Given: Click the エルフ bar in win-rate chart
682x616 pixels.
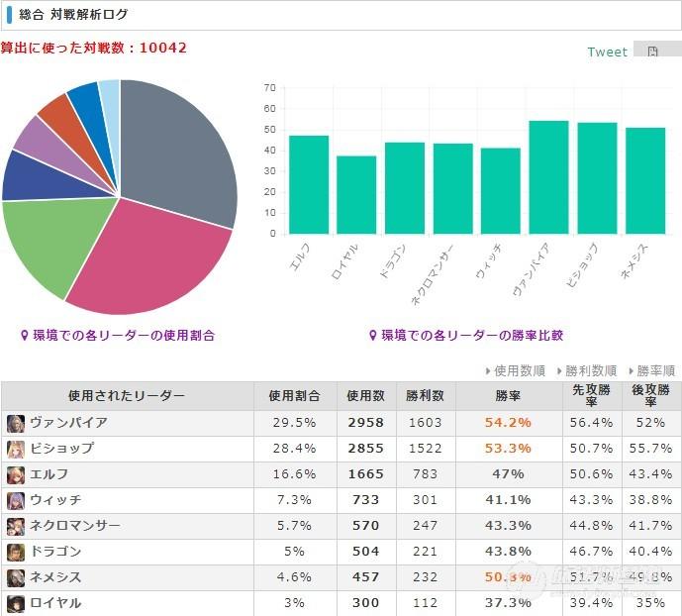Looking at the screenshot, I should point(309,185).
